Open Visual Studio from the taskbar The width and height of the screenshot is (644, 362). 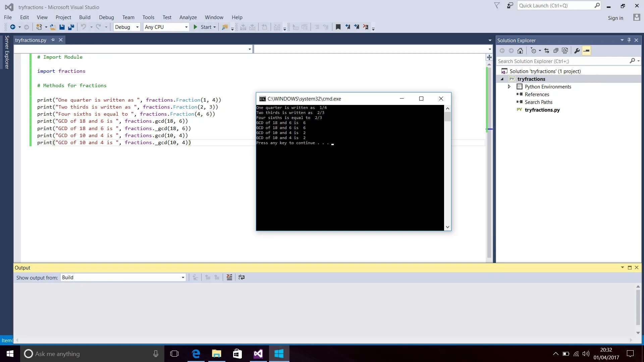tap(258, 354)
